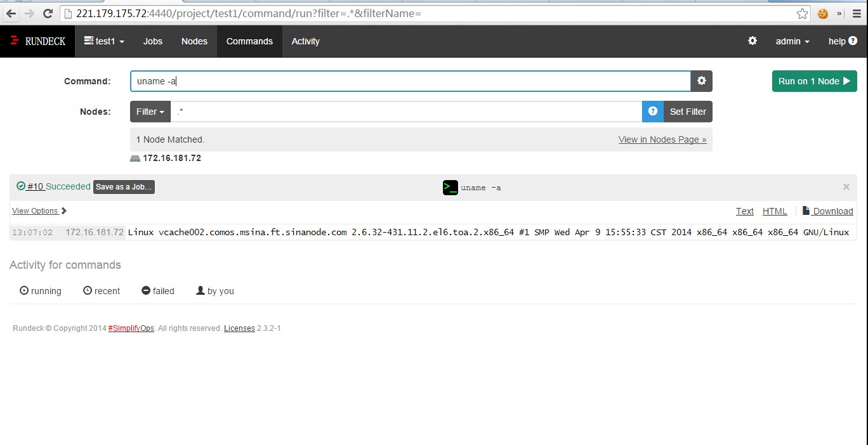Click Save as a Job button
Viewport: 868px width, 445px height.
point(124,187)
